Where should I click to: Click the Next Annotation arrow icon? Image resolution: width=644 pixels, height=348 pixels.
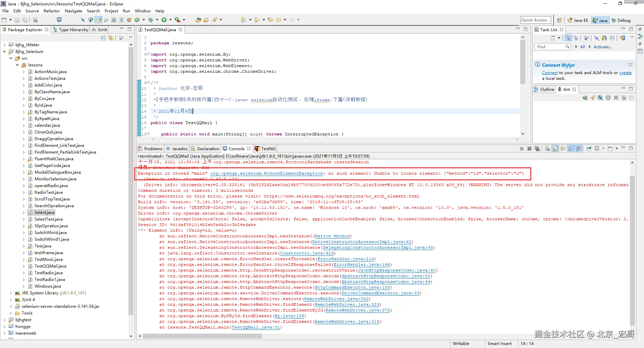click(x=243, y=20)
